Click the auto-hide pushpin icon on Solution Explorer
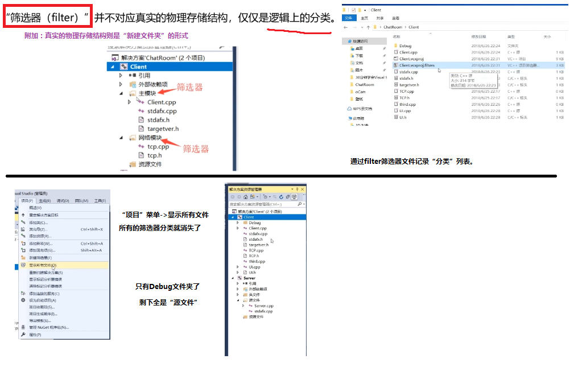574x392 pixels. point(297,189)
